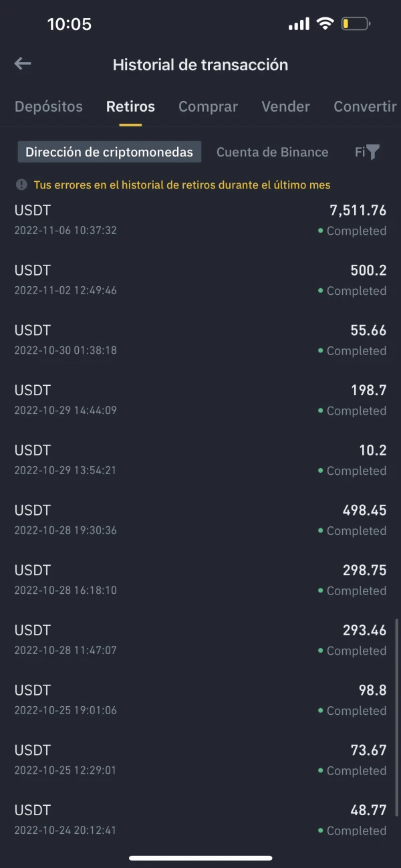The height and width of the screenshot is (868, 401).
Task: Open withdrawal dated 2022-10-30 01:38:18
Action: [200, 340]
